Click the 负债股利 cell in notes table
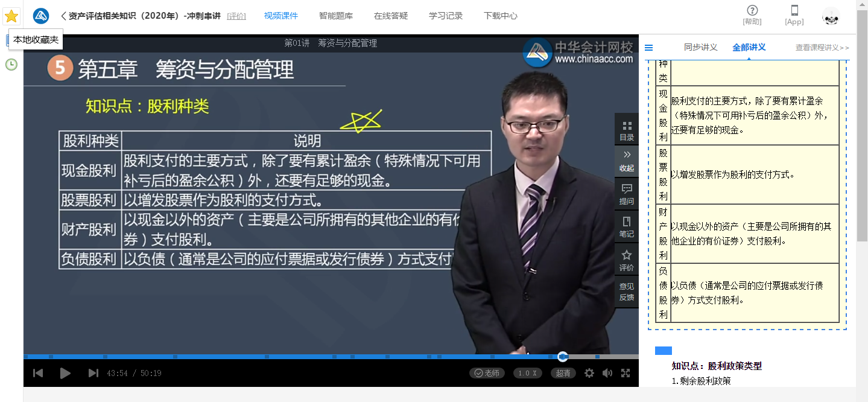 coord(663,293)
